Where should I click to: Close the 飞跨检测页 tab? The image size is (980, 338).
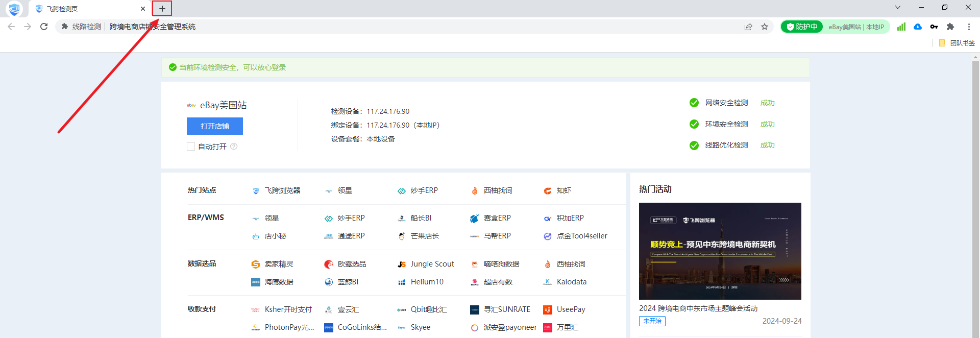tap(142, 9)
